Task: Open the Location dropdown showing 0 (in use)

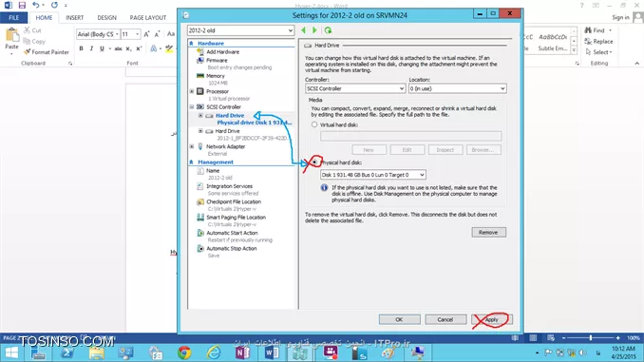Action: click(458, 88)
